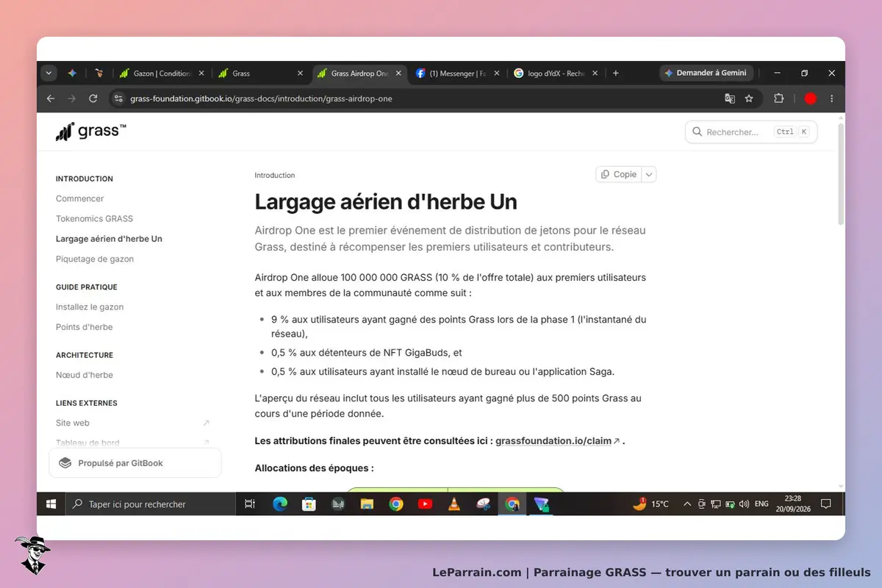Click the red profile avatar
This screenshot has height=588, width=882.
point(810,98)
